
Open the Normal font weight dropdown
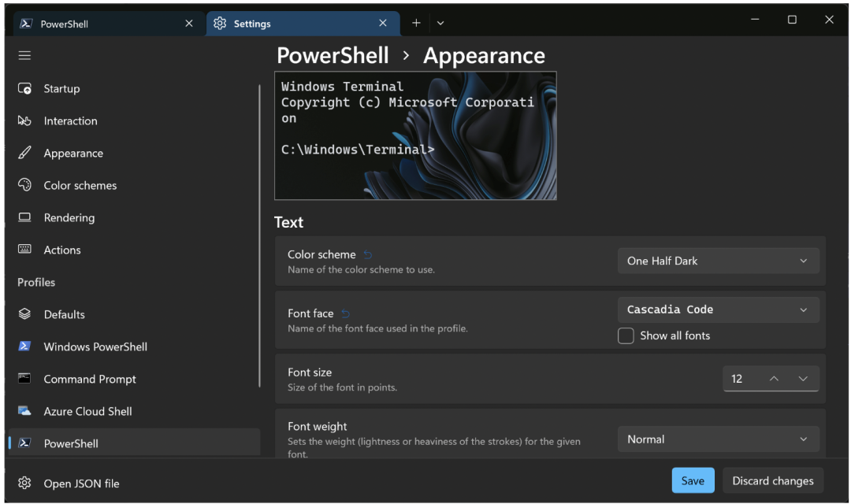[x=718, y=439]
